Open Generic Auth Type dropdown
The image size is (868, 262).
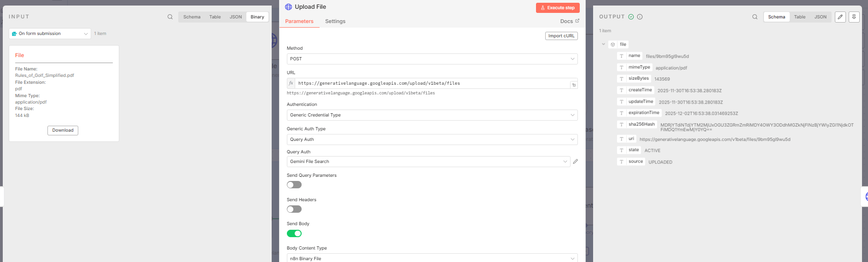click(432, 140)
